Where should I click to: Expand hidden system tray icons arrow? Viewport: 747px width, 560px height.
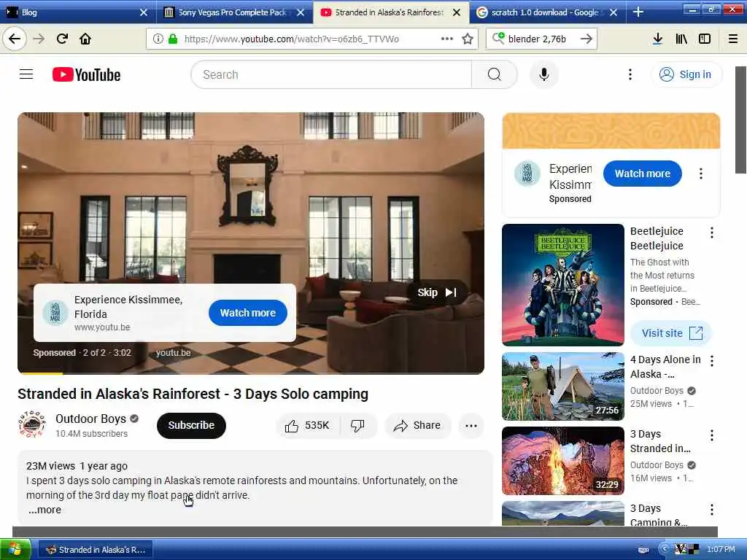(x=664, y=549)
